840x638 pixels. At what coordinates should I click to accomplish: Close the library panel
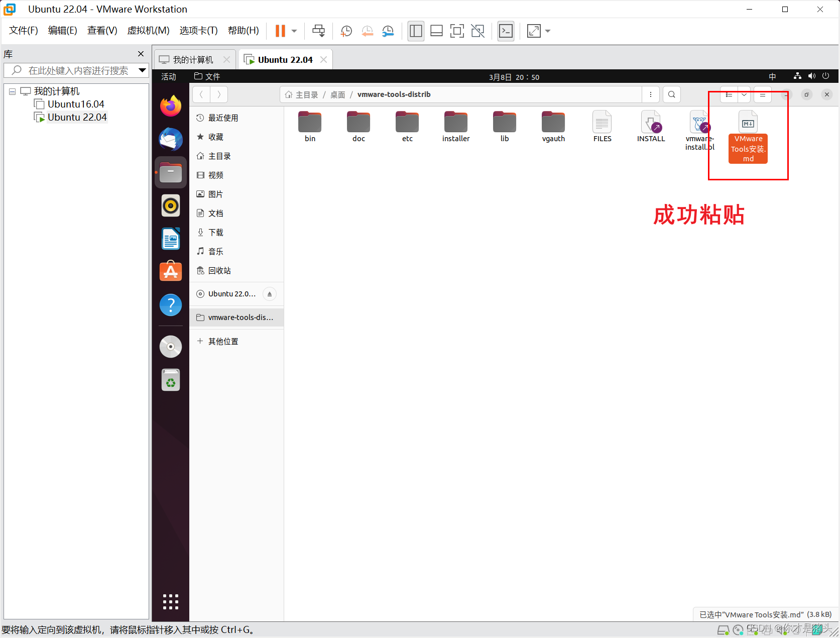pos(141,54)
